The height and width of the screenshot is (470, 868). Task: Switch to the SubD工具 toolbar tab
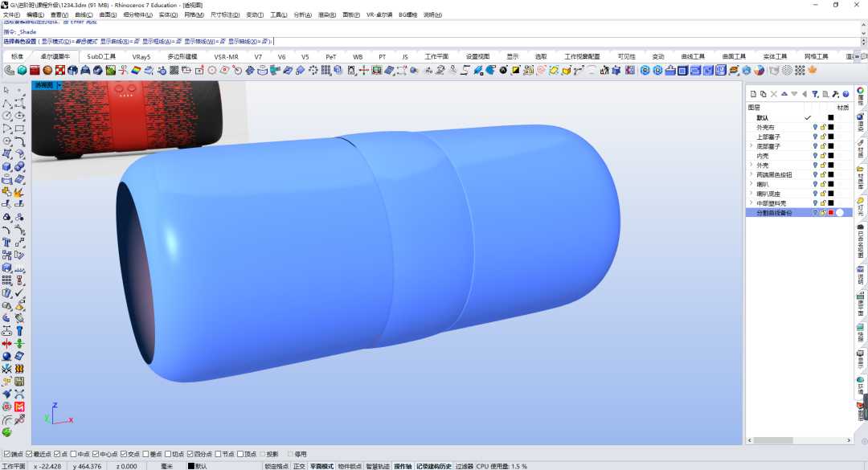[101, 56]
